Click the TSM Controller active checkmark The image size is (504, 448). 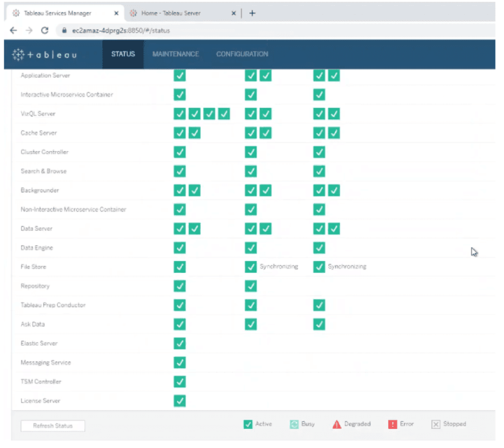(180, 382)
